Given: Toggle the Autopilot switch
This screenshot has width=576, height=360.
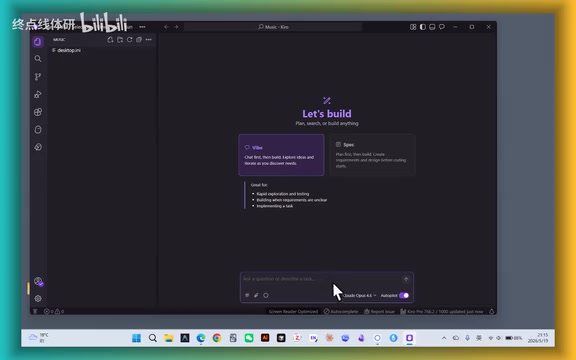Looking at the screenshot, I should pos(404,296).
